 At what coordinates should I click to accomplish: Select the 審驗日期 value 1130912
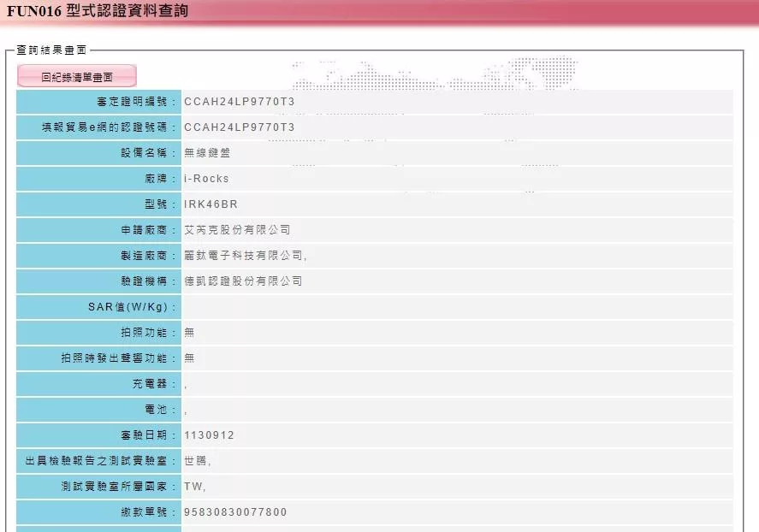[x=209, y=435]
